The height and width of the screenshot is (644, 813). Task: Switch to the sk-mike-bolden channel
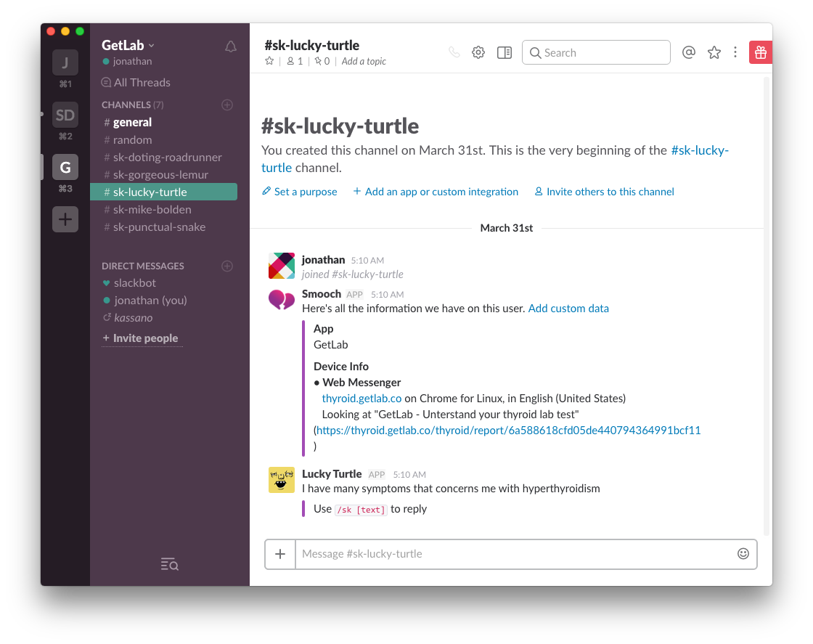pos(152,209)
